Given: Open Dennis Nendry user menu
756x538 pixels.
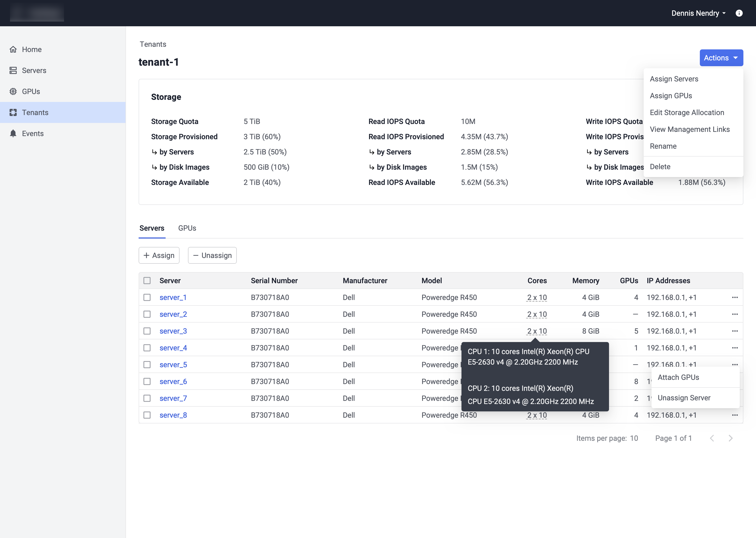Looking at the screenshot, I should coord(699,13).
